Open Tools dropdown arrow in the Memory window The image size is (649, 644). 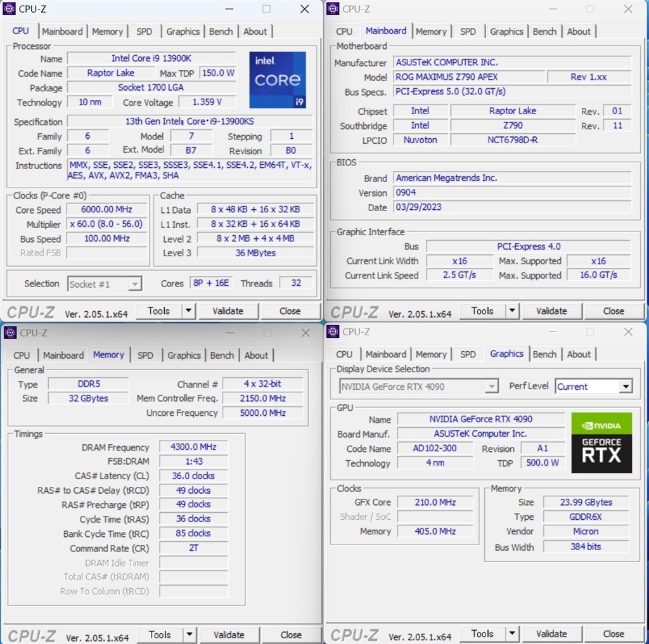pyautogui.click(x=190, y=634)
